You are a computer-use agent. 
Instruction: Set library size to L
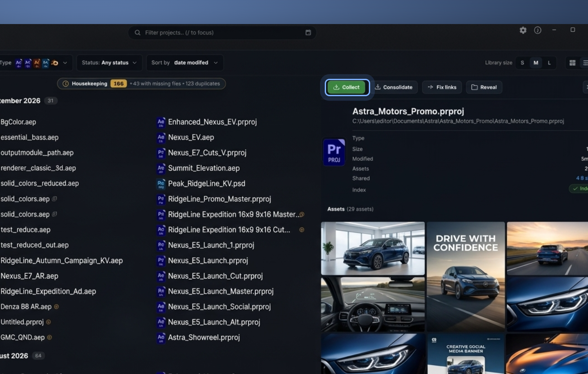pos(549,63)
